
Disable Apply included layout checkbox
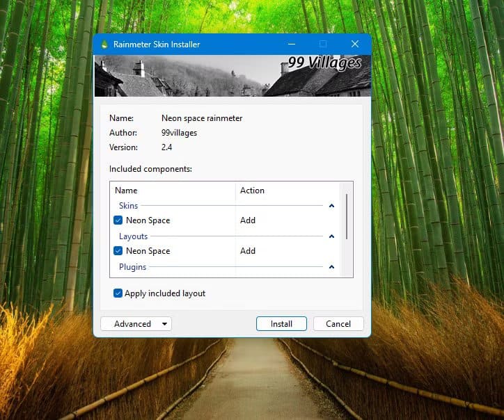point(118,293)
